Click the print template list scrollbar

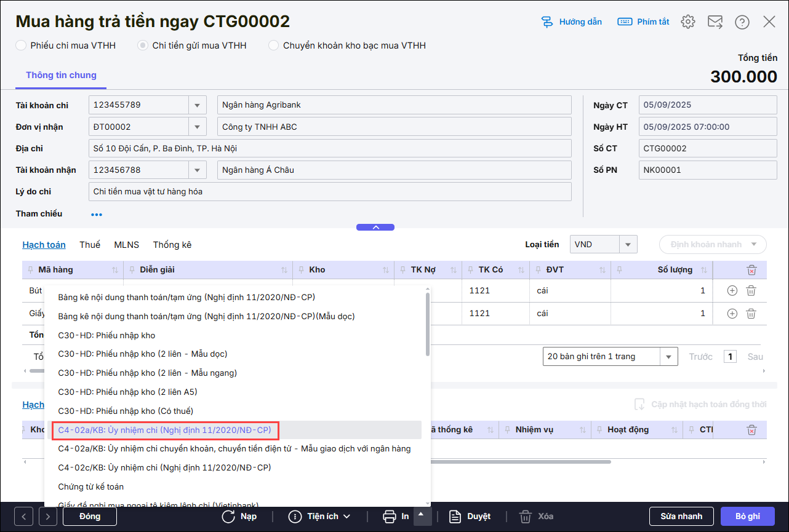[x=428, y=324]
